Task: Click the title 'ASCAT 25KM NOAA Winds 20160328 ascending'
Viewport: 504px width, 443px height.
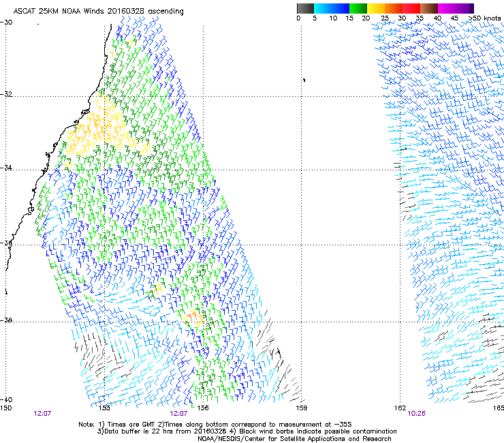Action: [x=98, y=12]
